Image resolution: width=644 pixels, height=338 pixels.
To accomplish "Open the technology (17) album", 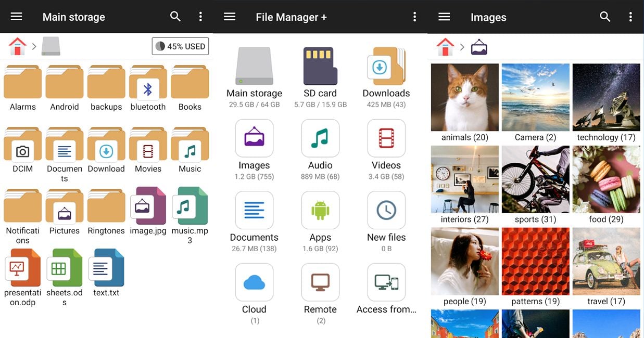I will [607, 102].
